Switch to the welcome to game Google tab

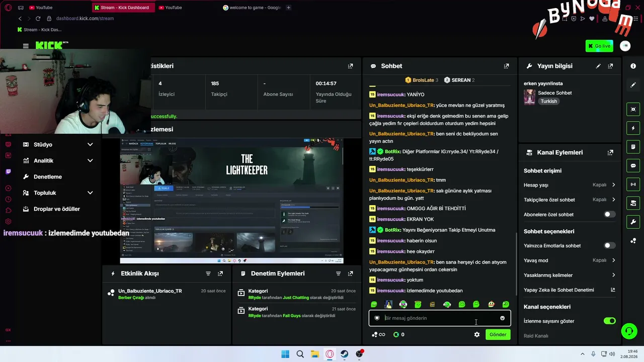point(252,8)
